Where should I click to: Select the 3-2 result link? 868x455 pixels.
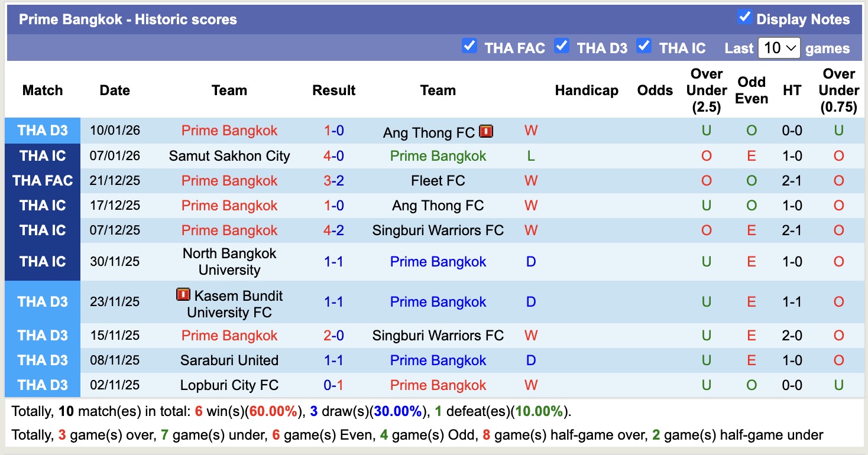click(334, 180)
